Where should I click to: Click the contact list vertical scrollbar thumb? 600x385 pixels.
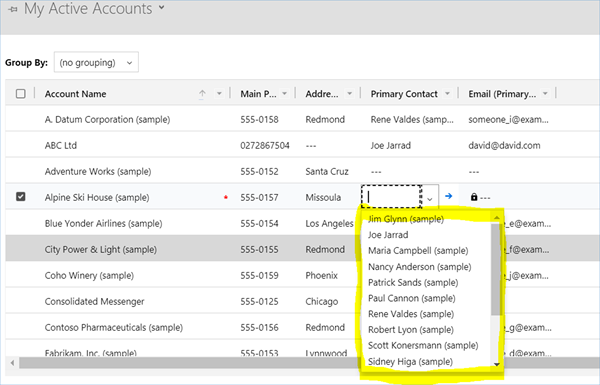point(496,269)
